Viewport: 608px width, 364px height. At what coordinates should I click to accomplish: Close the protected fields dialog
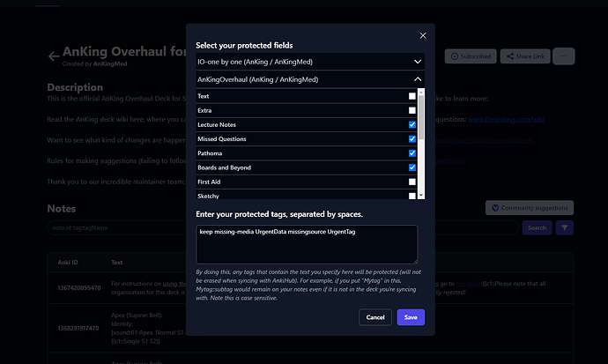click(423, 35)
